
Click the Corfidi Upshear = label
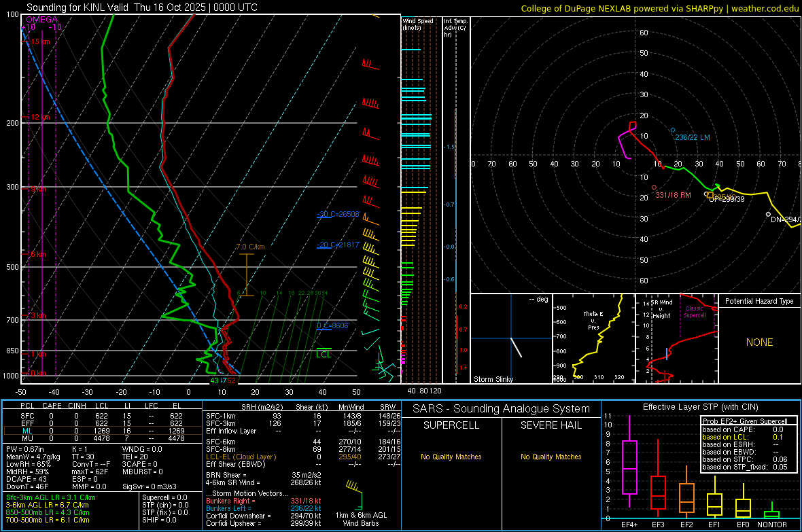pos(234,523)
